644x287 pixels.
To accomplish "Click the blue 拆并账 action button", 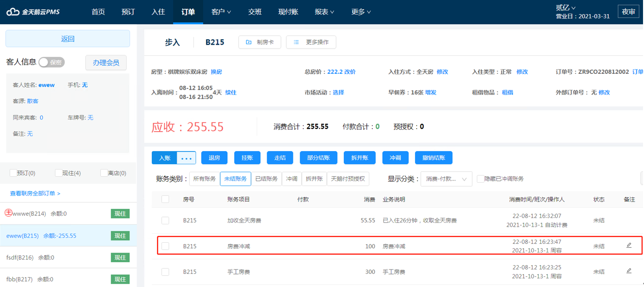I will coord(360,158).
